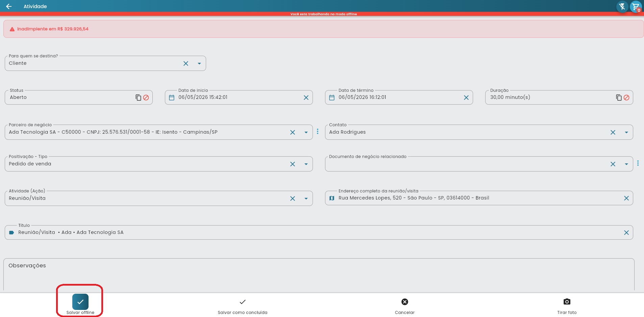
Task: Click the Endereço completo address text
Action: 414,198
